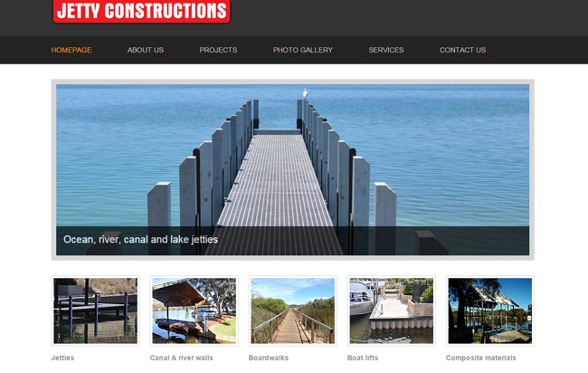
Task: Navigate to Contact Us
Action: tap(462, 50)
